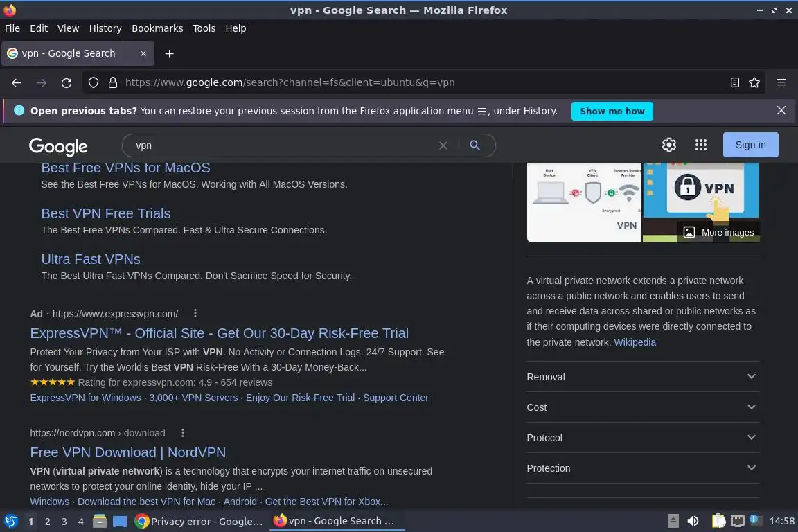
Task: Open Support Center sitelink
Action: click(396, 398)
